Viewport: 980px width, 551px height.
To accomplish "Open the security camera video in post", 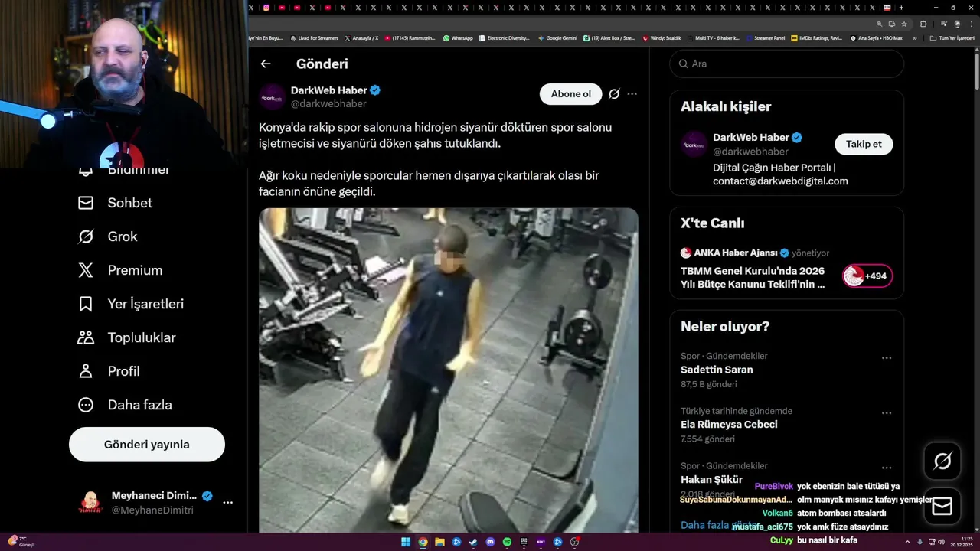I will pyautogui.click(x=449, y=370).
